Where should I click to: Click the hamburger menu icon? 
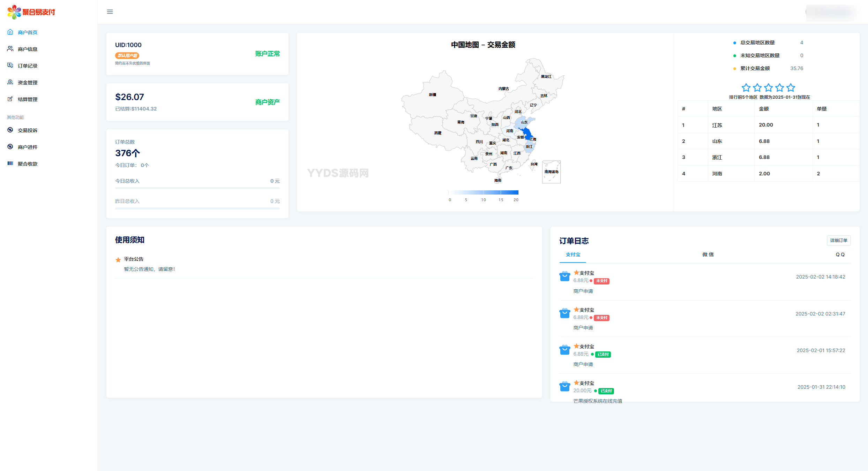pos(110,12)
